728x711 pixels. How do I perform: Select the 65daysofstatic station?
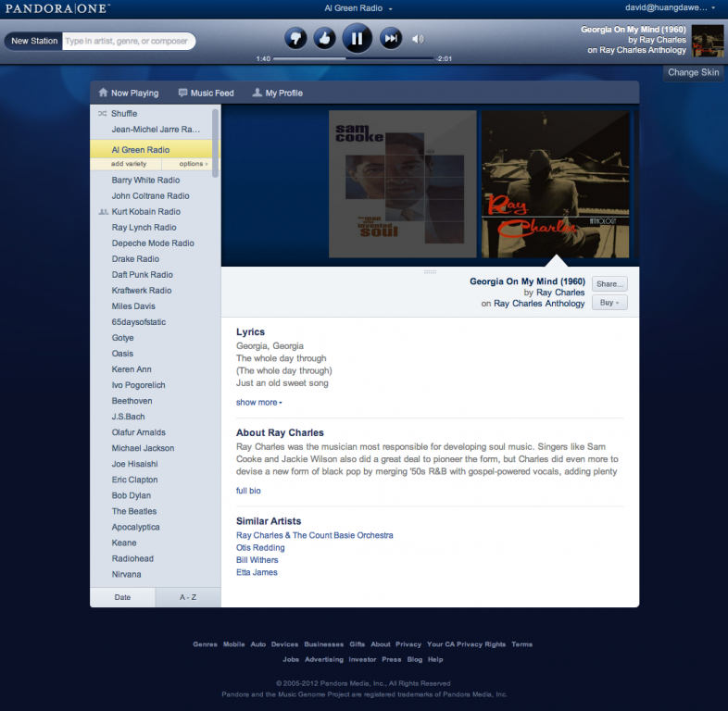pyautogui.click(x=138, y=322)
